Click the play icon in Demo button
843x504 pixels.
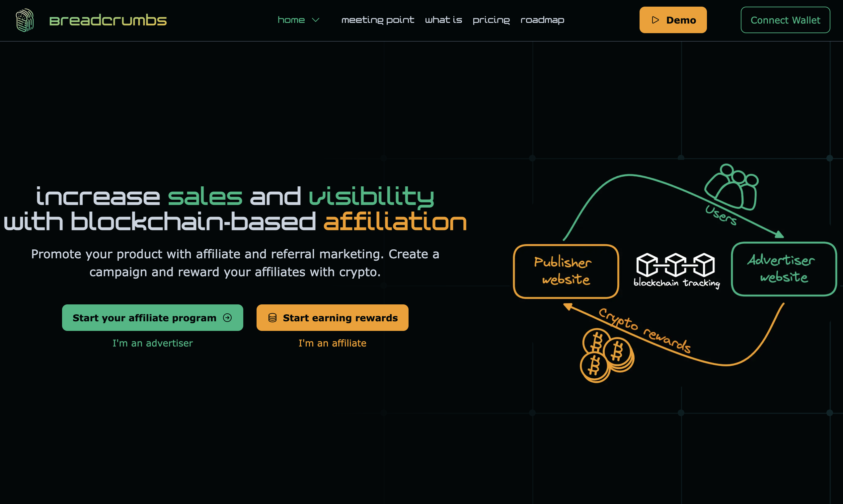[x=655, y=20]
